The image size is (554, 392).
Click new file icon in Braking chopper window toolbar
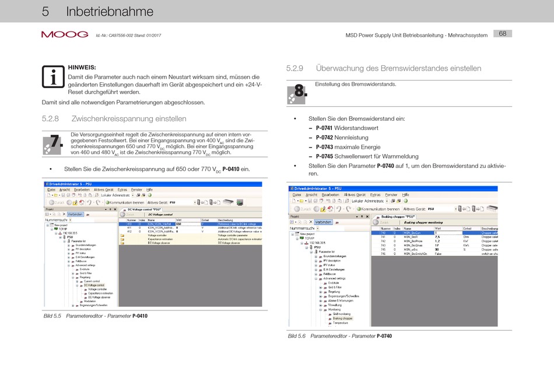click(x=293, y=201)
